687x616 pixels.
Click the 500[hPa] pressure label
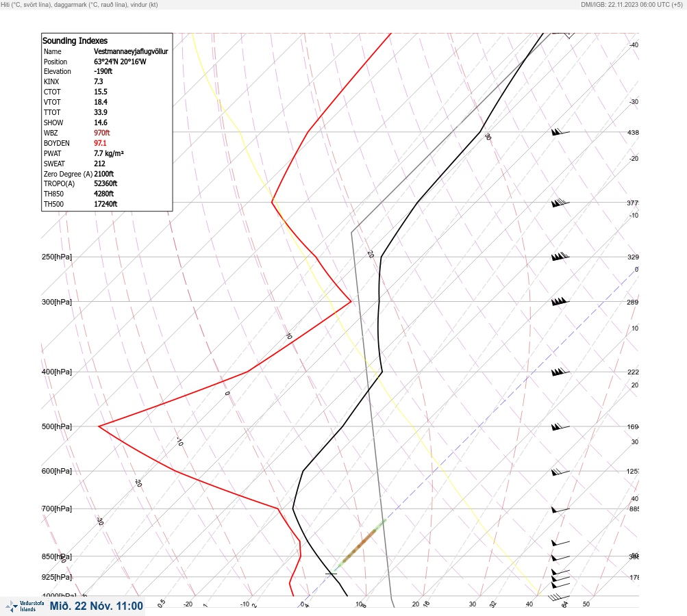[x=57, y=426]
